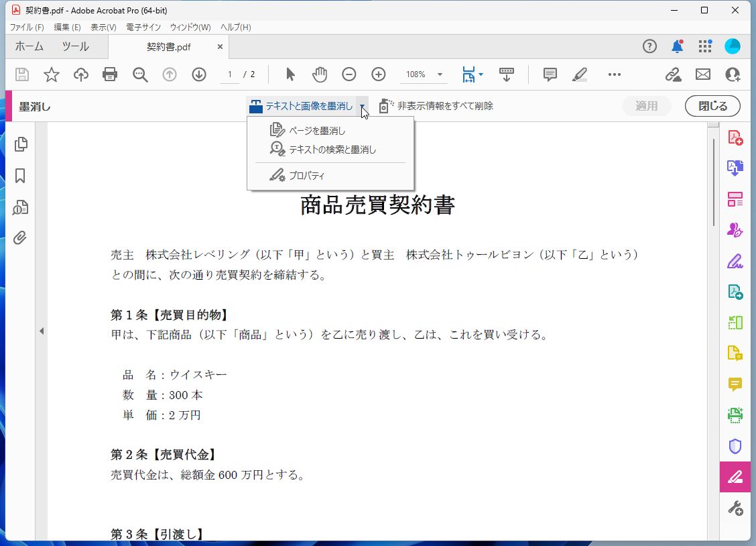756x546 pixels.
Task: Open the bookmarks panel
Action: click(x=20, y=176)
